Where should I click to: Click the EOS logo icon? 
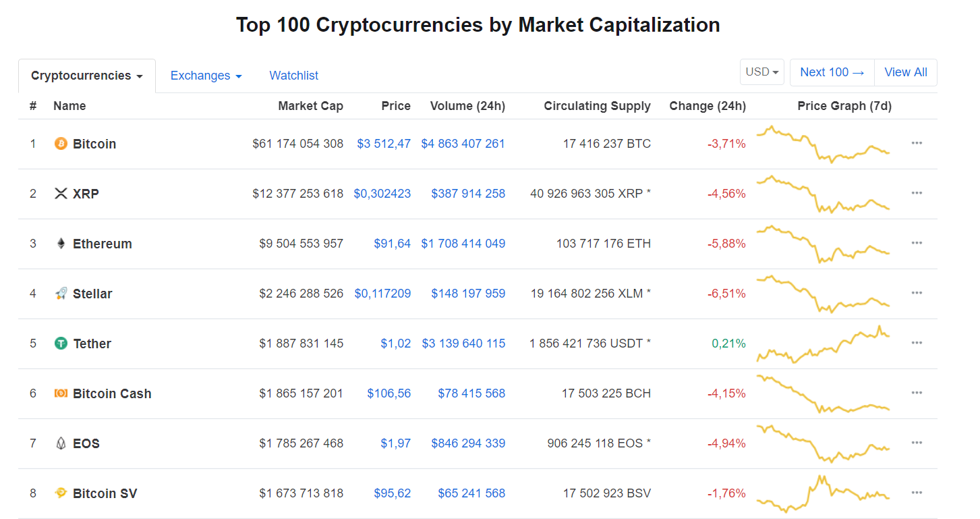pyautogui.click(x=61, y=443)
